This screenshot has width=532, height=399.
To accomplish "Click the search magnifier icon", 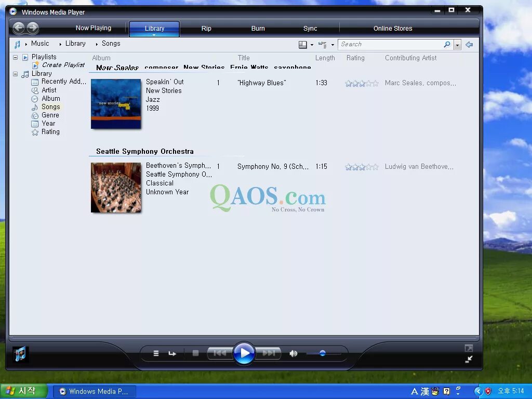I will point(447,45).
